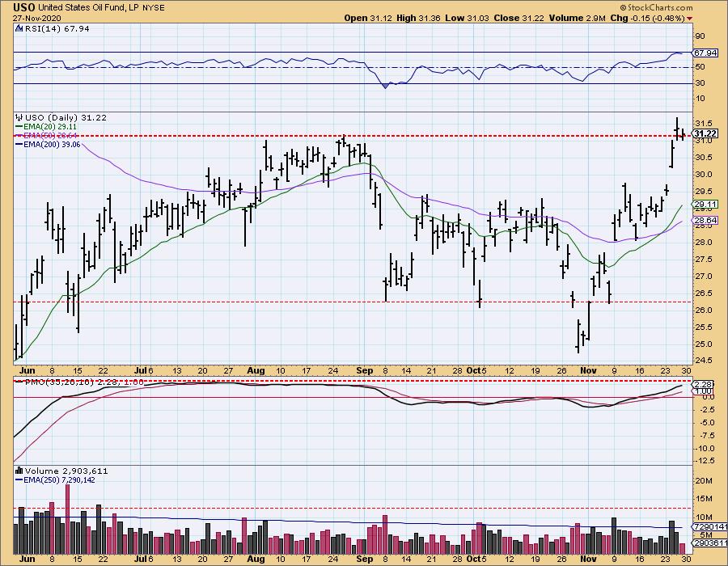Click the 27.5 price axis label
Image resolution: width=728 pixels, height=566 pixels.
(x=704, y=259)
